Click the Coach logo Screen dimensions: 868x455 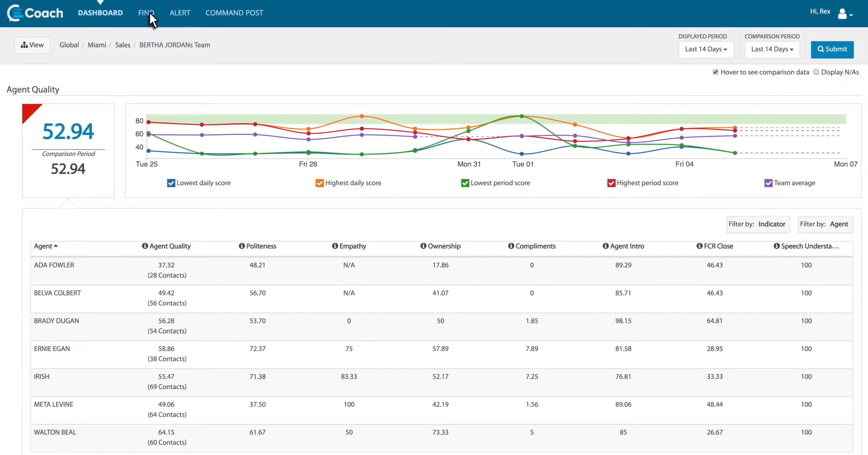point(35,13)
